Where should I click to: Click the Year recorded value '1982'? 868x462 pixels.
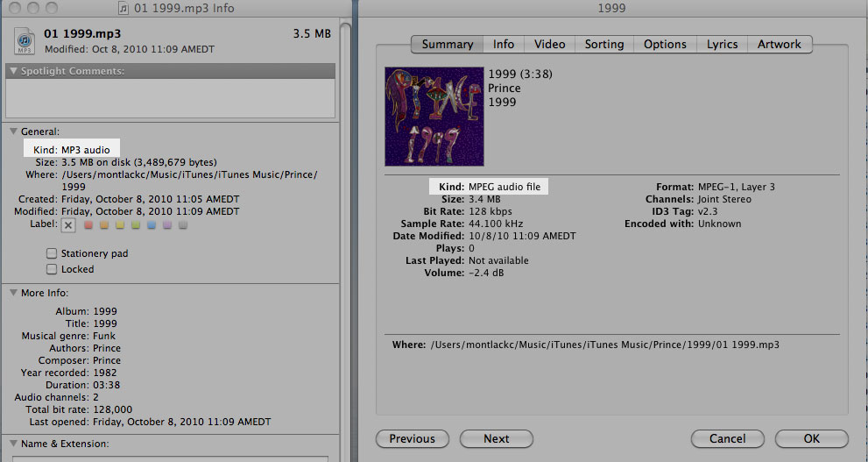(104, 373)
